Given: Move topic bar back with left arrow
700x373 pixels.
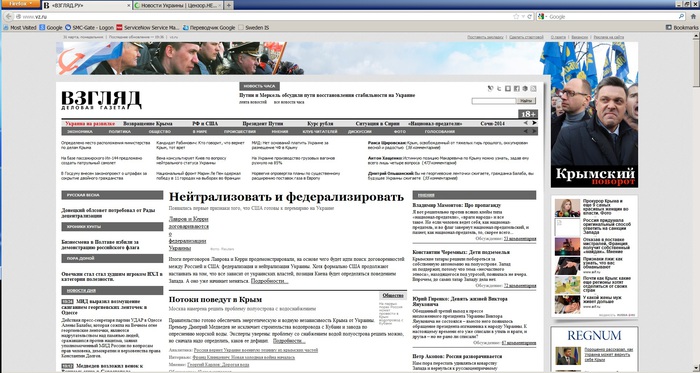Looking at the screenshot, I should click(526, 123).
